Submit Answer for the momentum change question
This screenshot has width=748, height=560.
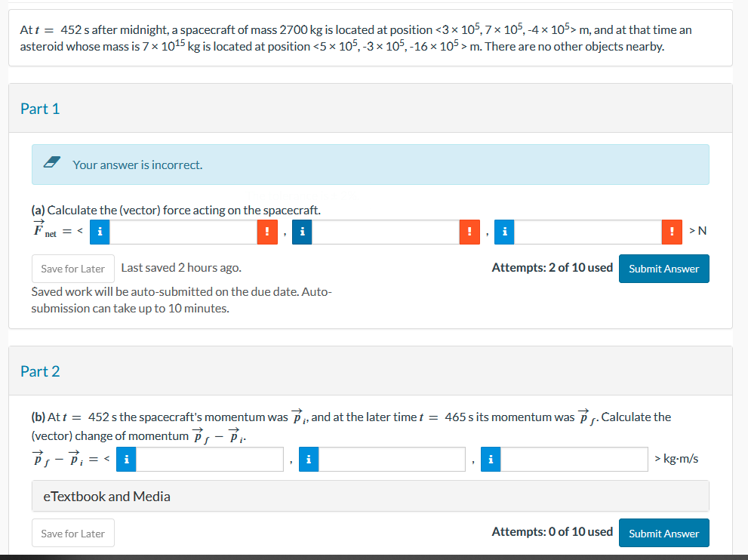point(663,532)
